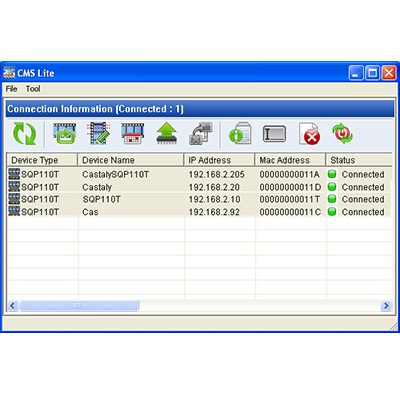This screenshot has height=400, width=400.
Task: Open the File menu
Action: click(x=11, y=89)
